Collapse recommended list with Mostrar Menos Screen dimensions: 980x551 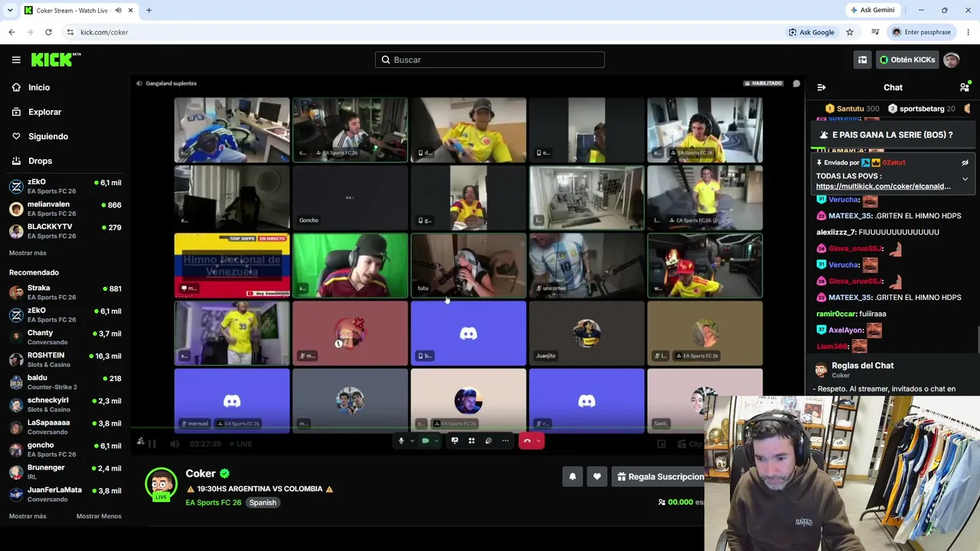click(x=99, y=517)
